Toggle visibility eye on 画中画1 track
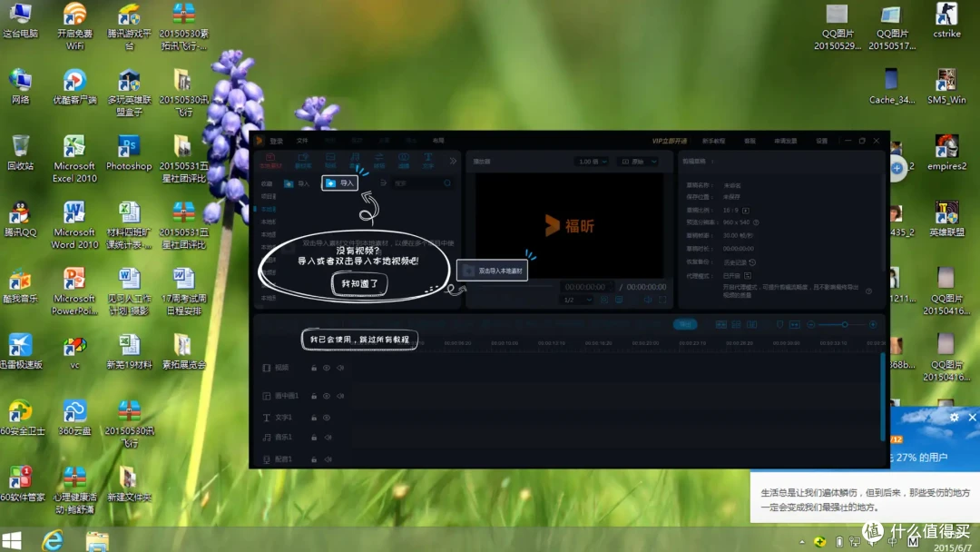This screenshot has width=980, height=552. pos(327,396)
